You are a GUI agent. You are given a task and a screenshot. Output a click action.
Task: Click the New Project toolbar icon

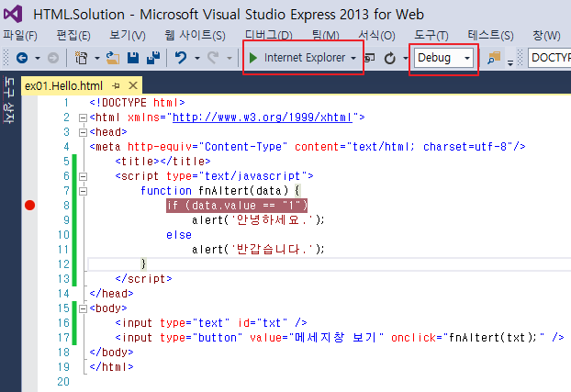click(81, 58)
